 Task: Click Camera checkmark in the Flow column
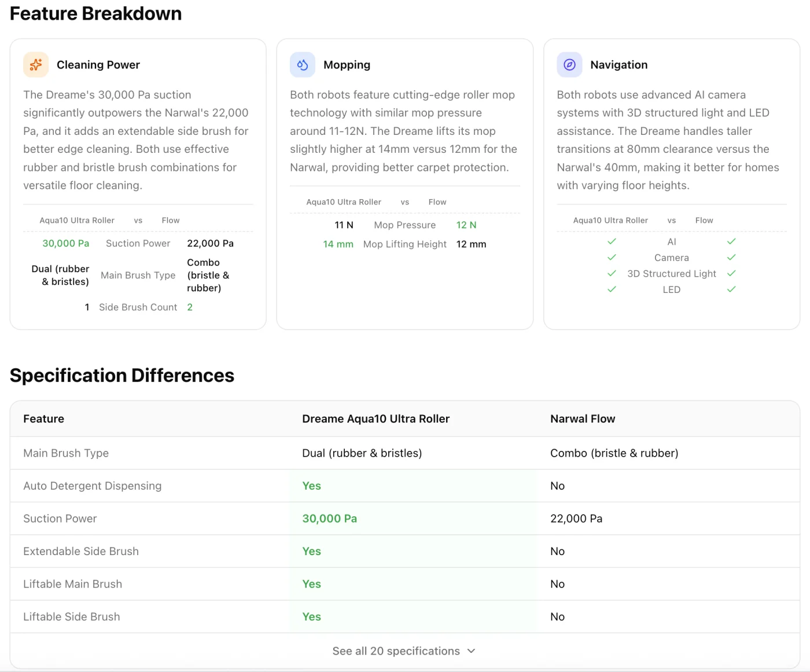click(731, 258)
